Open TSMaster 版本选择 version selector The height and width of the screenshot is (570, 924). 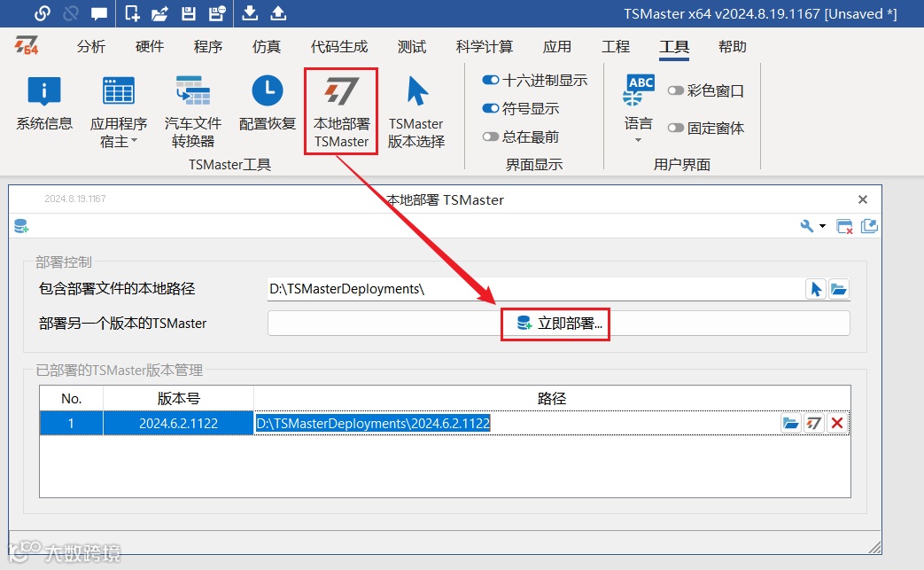(416, 112)
